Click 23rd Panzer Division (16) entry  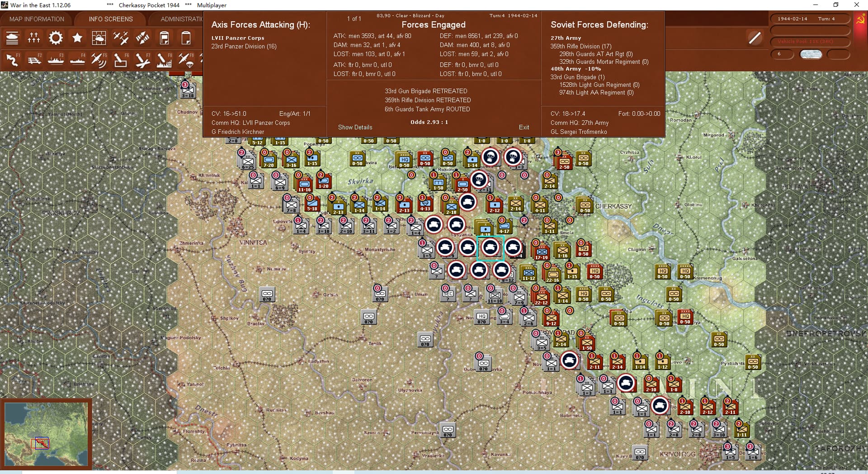pos(244,46)
